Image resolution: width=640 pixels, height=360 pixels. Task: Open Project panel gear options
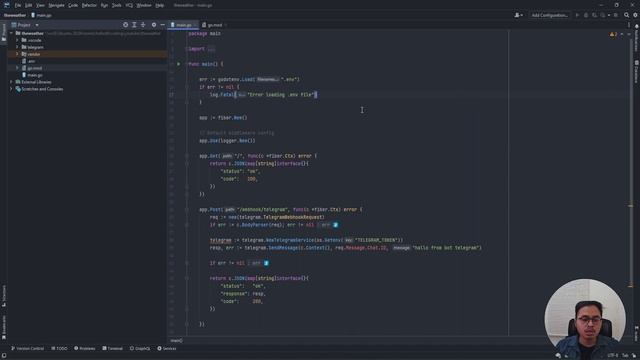(154, 25)
